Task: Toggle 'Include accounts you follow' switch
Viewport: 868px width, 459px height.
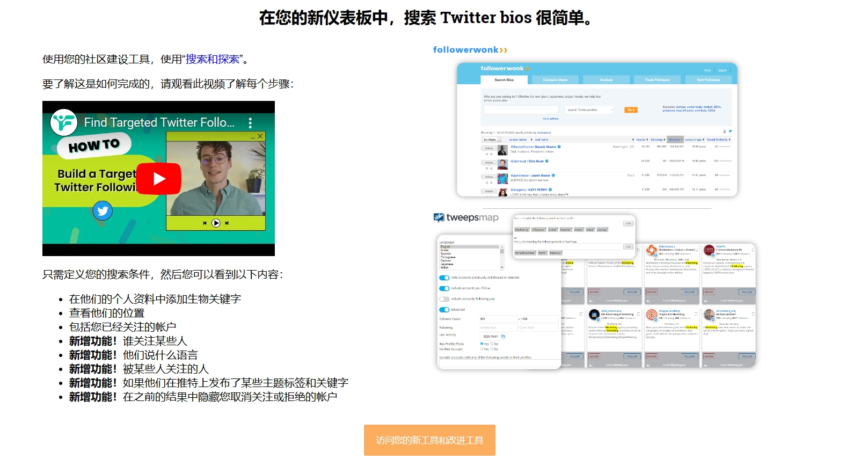Action: [444, 288]
